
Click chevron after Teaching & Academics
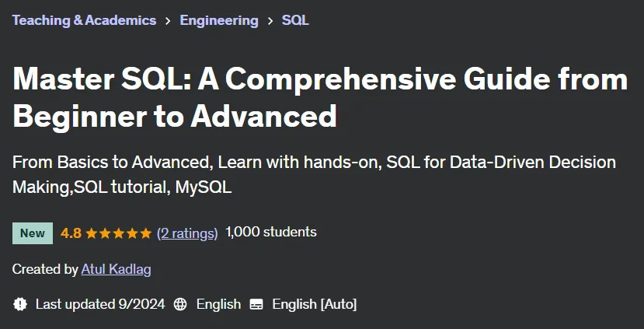pyautogui.click(x=168, y=20)
